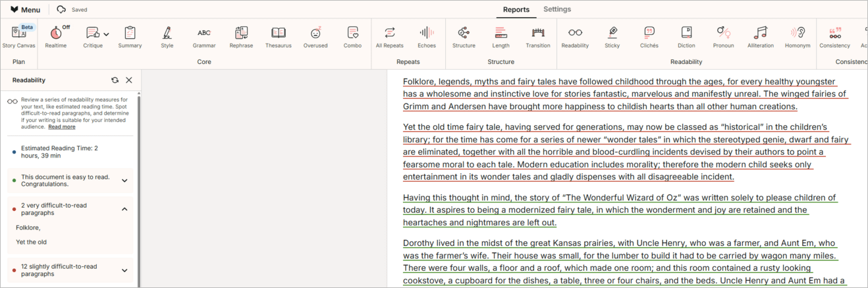Run the Summary report

coord(130,36)
